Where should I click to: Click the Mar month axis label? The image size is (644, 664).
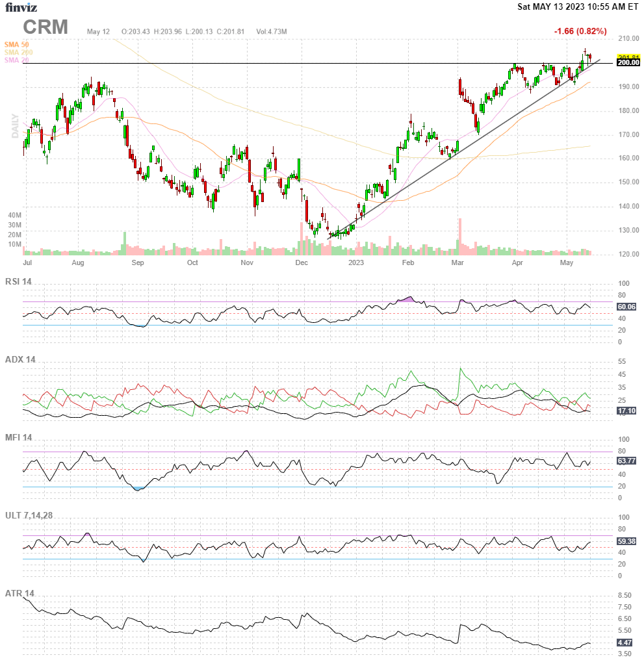pos(457,262)
